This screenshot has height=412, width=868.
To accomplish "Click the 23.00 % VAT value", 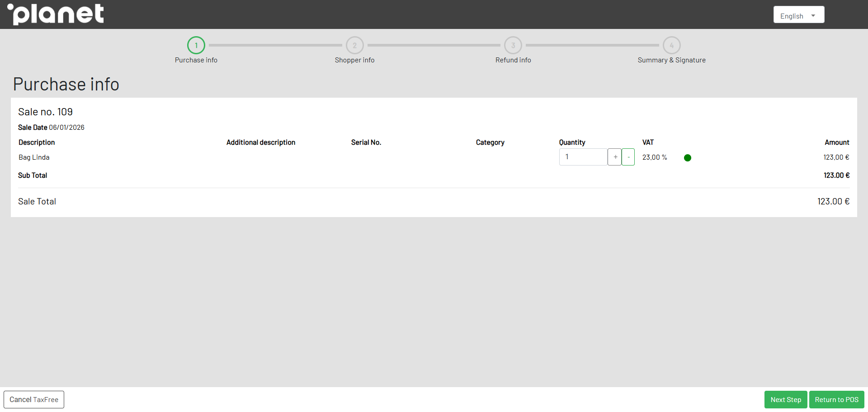I will pyautogui.click(x=655, y=157).
